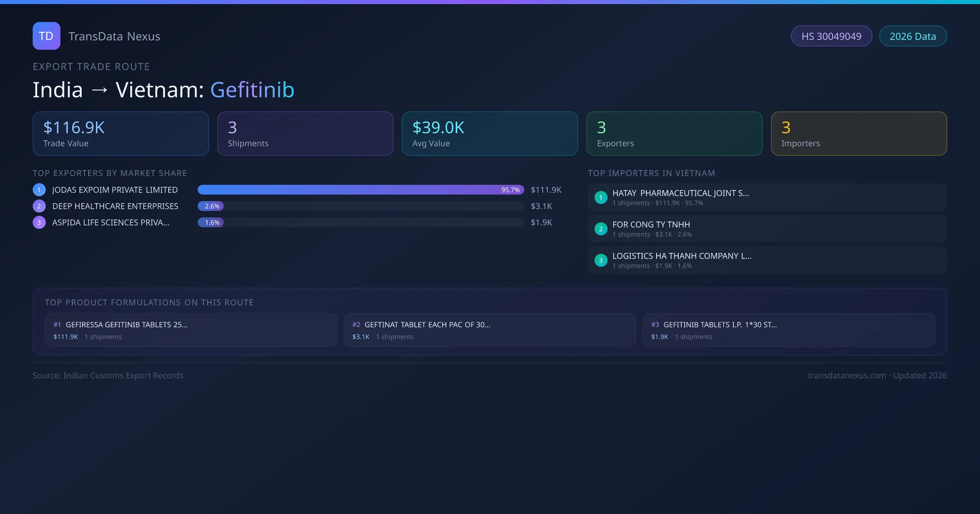Image resolution: width=980 pixels, height=514 pixels.
Task: Click the 2026 Data badge
Action: click(913, 36)
